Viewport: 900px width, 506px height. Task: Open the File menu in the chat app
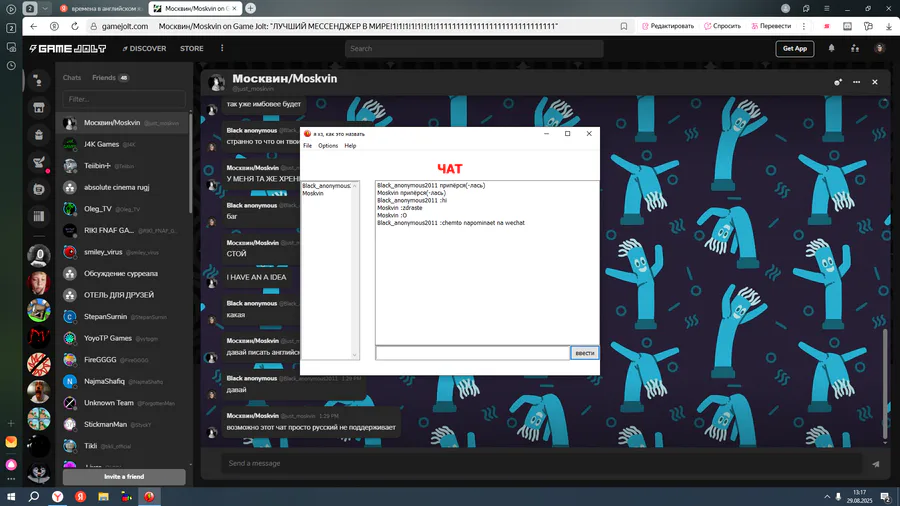point(308,146)
